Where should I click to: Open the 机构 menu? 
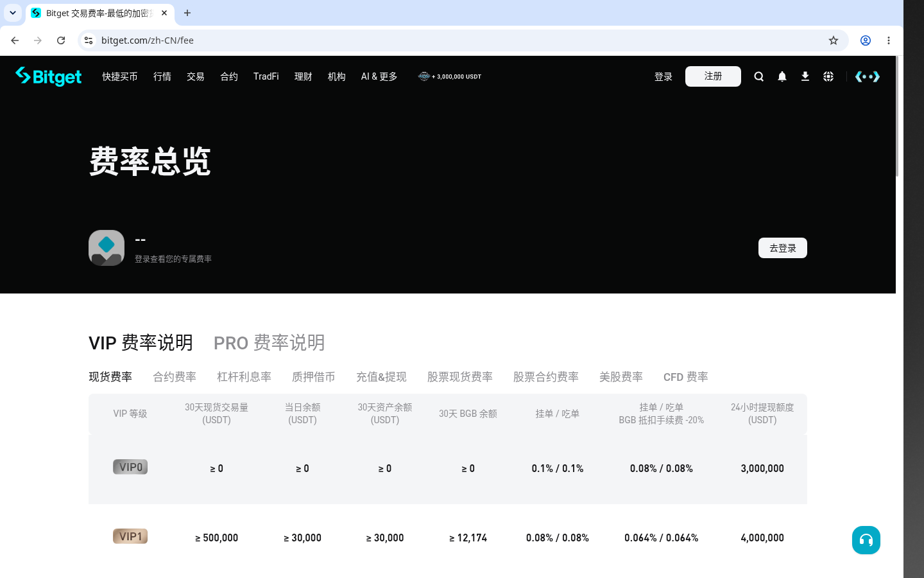tap(337, 76)
